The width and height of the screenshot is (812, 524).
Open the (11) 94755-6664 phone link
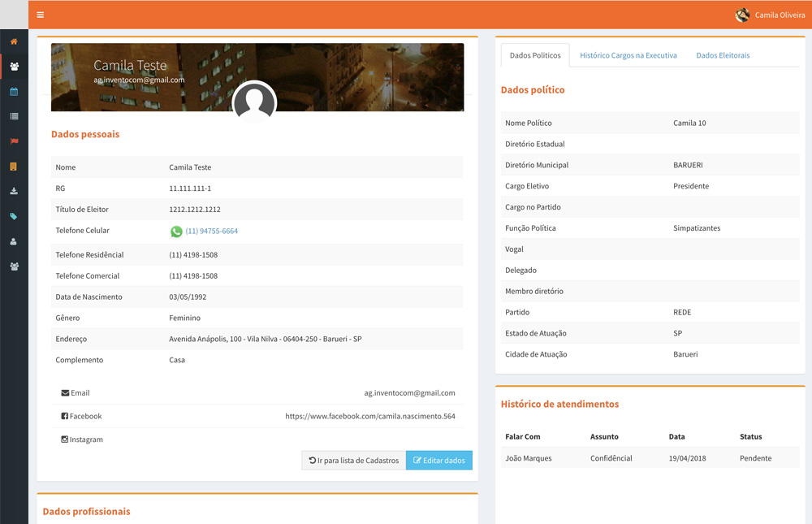click(x=211, y=232)
